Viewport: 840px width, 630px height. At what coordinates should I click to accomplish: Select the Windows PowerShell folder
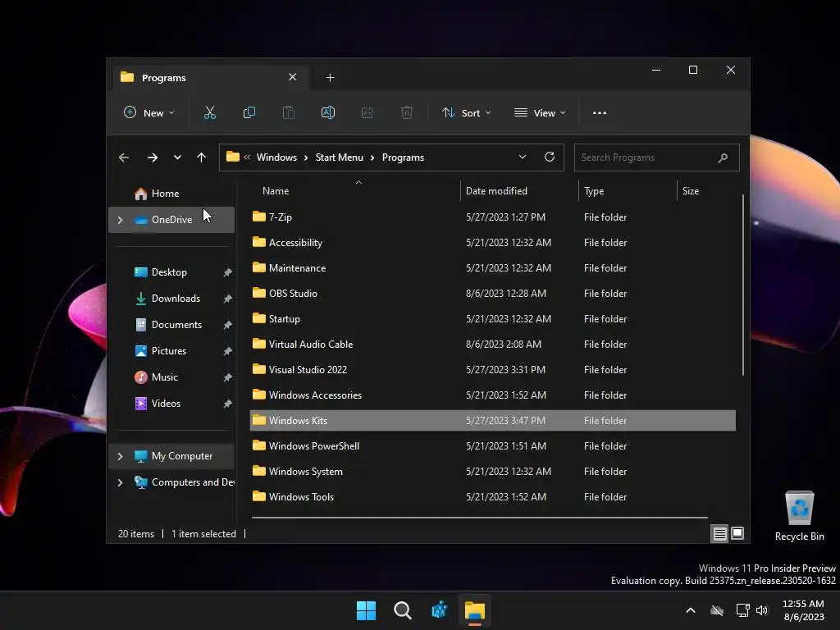[x=493, y=446]
